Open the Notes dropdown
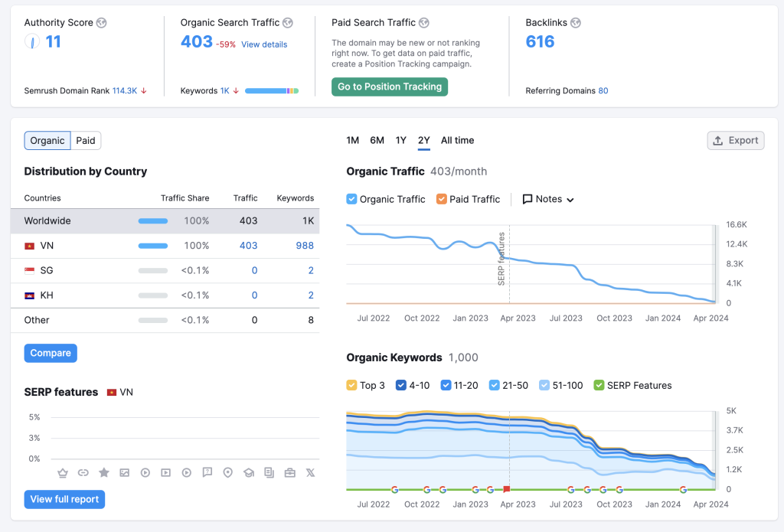Image resolution: width=784 pixels, height=532 pixels. pyautogui.click(x=548, y=199)
